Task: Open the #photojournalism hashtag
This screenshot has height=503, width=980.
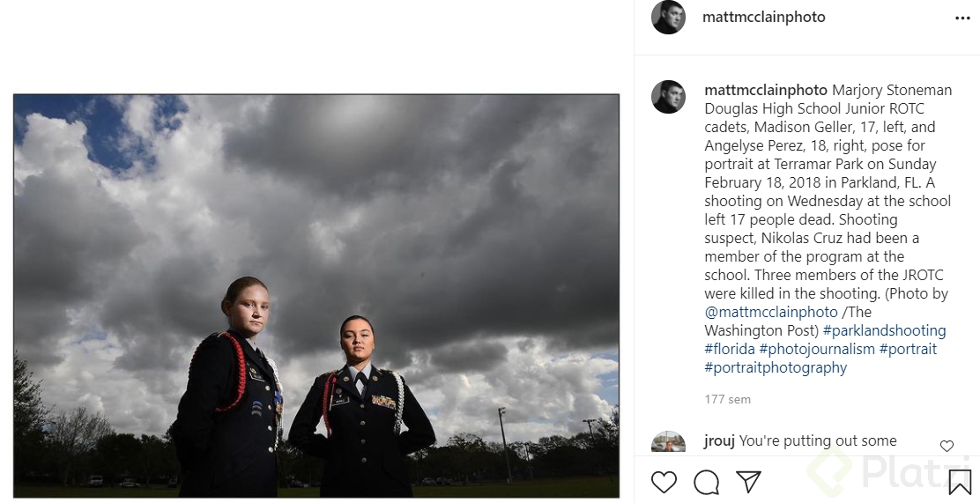Action: pyautogui.click(x=817, y=350)
